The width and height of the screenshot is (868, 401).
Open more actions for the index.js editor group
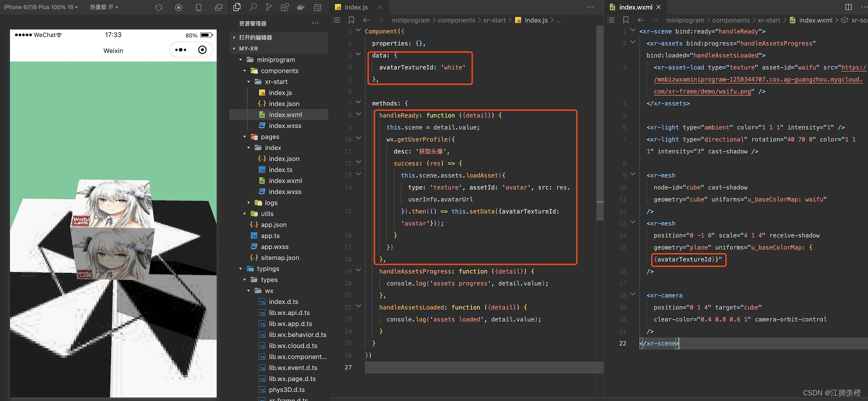point(590,7)
